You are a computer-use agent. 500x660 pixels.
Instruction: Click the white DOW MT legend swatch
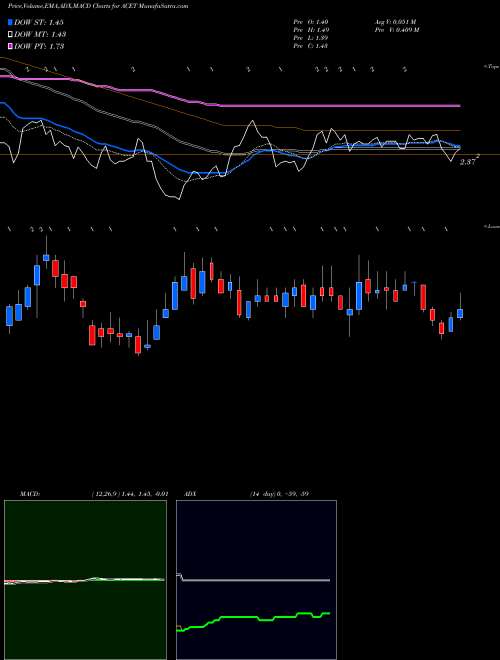pyautogui.click(x=10, y=34)
